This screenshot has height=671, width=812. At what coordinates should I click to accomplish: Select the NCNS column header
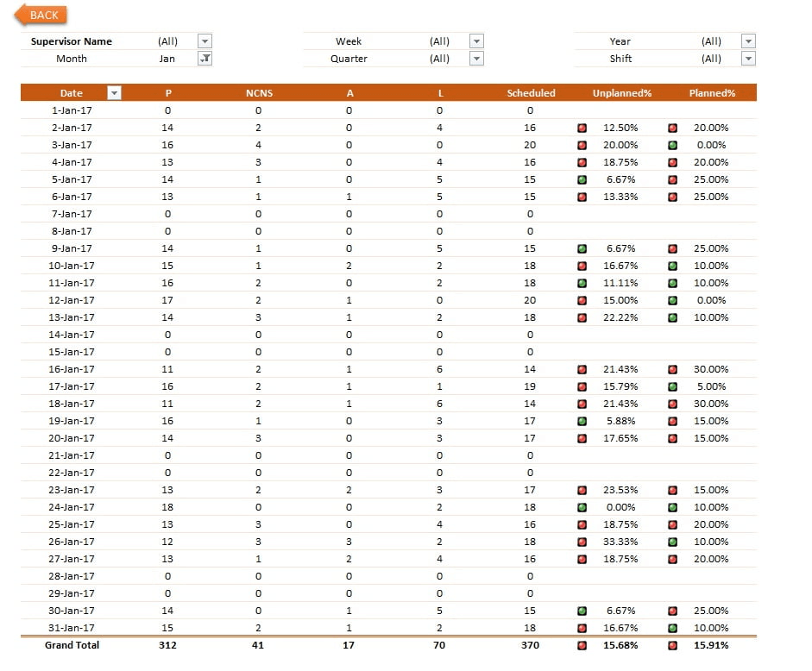coord(259,93)
